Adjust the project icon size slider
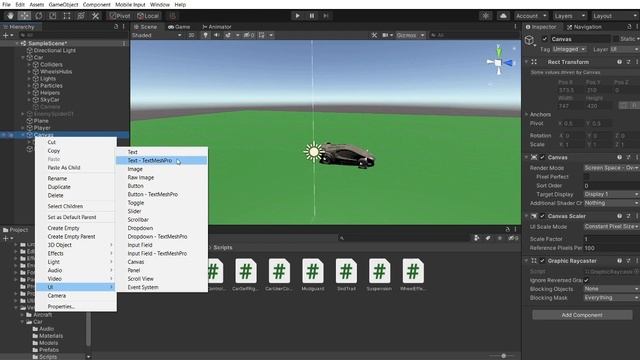The image size is (640, 360). pyautogui.click(x=503, y=356)
